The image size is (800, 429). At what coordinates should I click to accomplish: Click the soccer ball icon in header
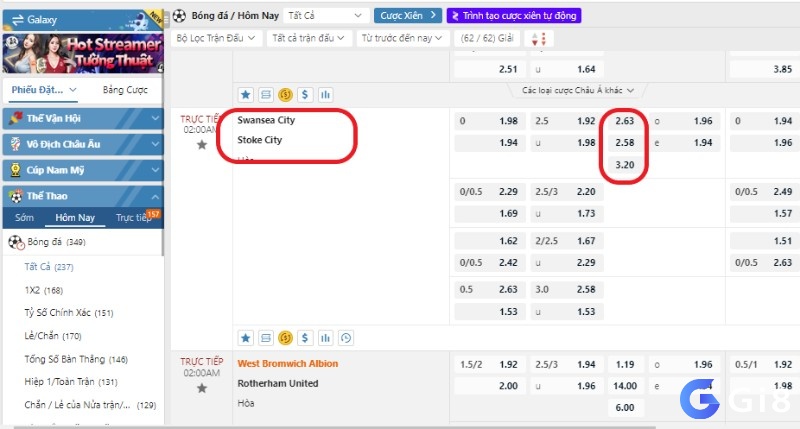179,16
